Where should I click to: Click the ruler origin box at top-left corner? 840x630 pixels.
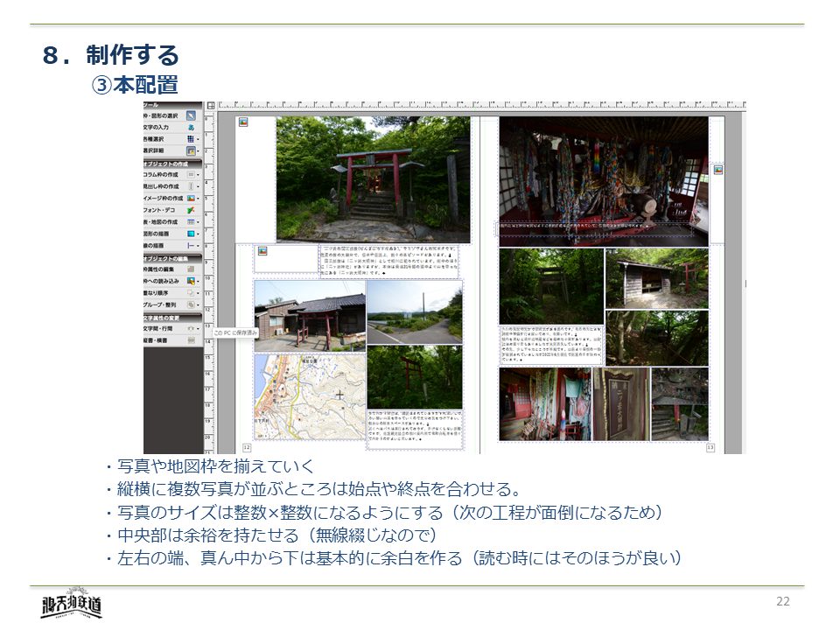pyautogui.click(x=210, y=105)
